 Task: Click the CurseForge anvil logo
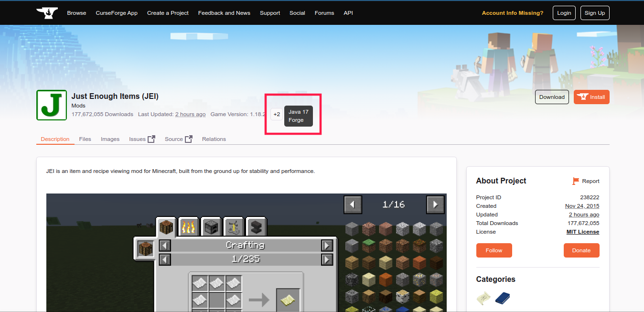pos(47,13)
